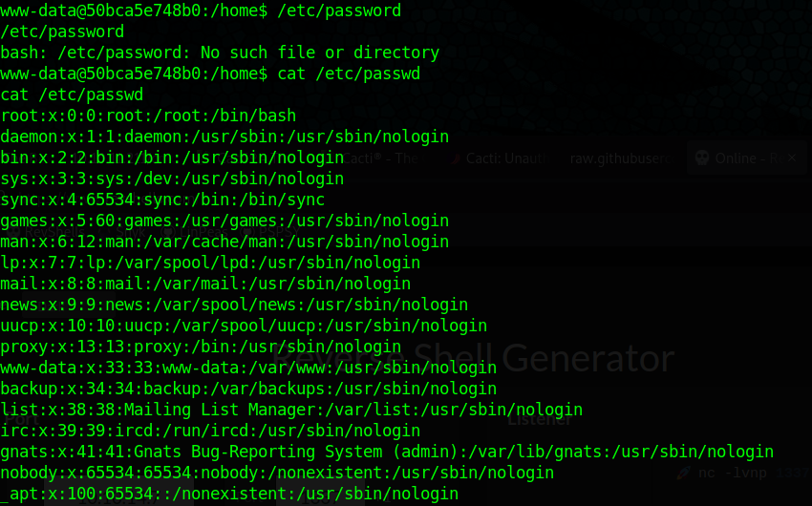Viewport: 812px width, 506px height.
Task: Click the games:x:5:60 passwd entry
Action: click(x=224, y=221)
